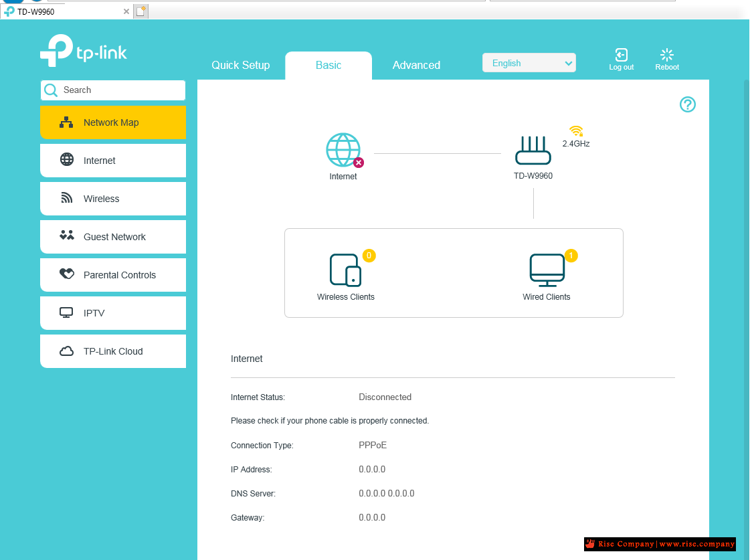
Task: Click the search magnifier icon
Action: (x=51, y=90)
